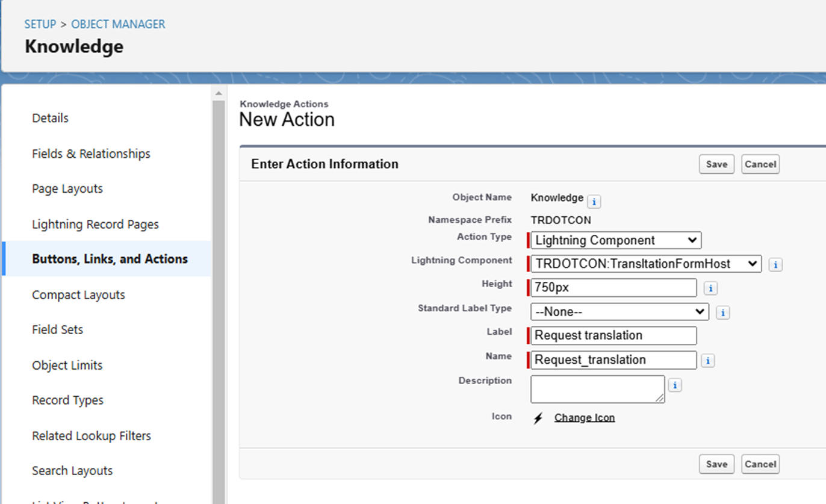Click the Change Icon link
This screenshot has width=826, height=504.
pos(585,418)
